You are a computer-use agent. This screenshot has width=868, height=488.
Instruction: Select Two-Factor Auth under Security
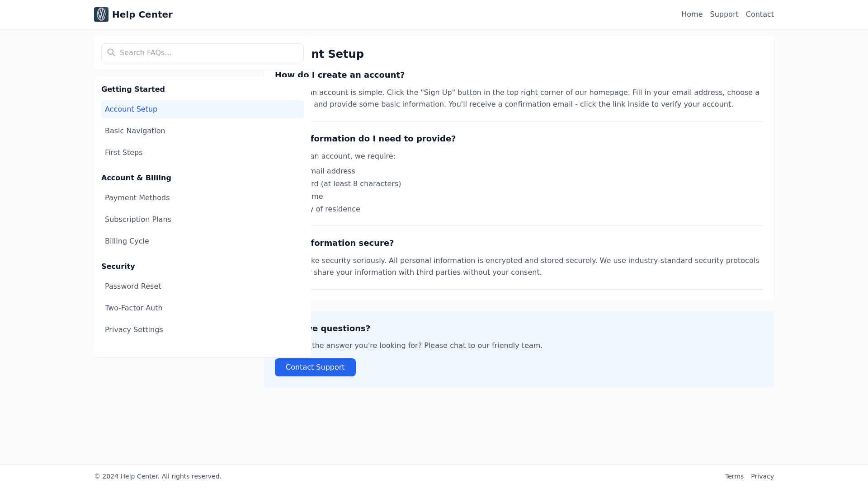coord(133,308)
